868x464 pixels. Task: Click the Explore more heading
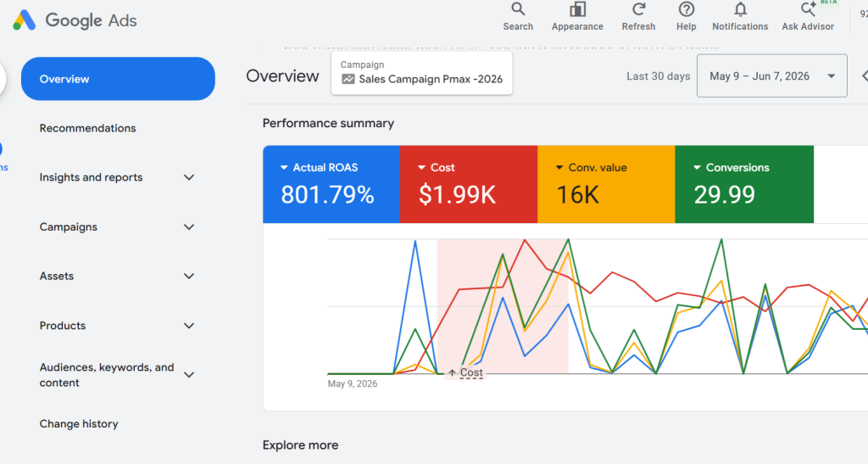pyautogui.click(x=301, y=445)
